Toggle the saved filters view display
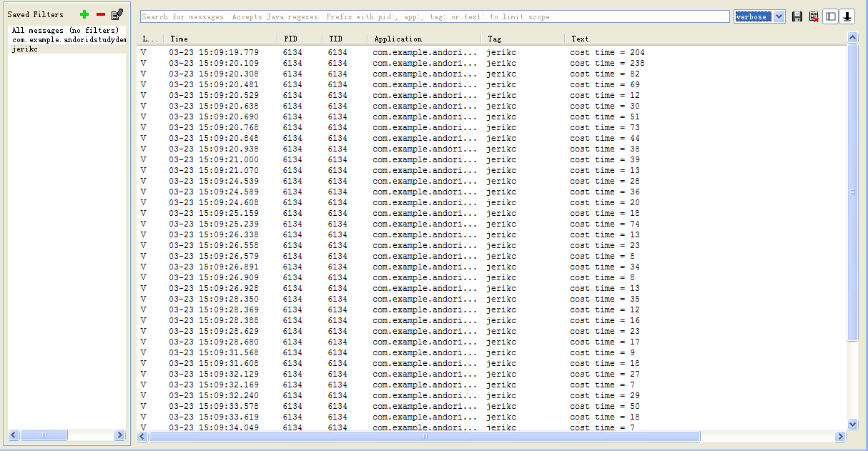868x451 pixels. pos(830,16)
